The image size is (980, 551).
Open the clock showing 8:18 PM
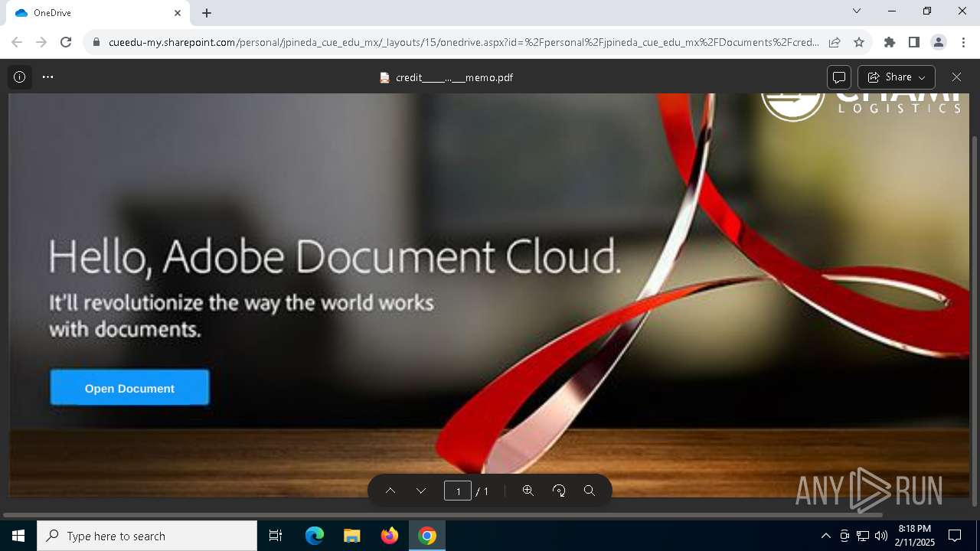[x=916, y=536]
